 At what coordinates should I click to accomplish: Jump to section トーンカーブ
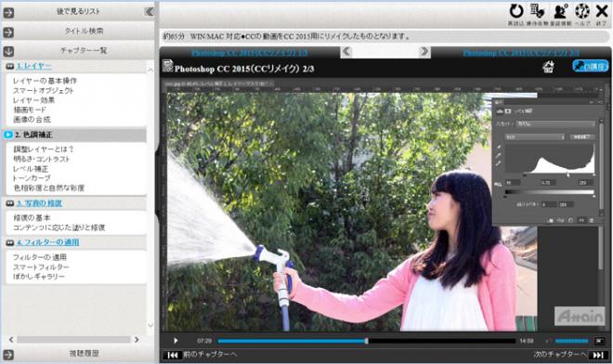click(x=32, y=178)
